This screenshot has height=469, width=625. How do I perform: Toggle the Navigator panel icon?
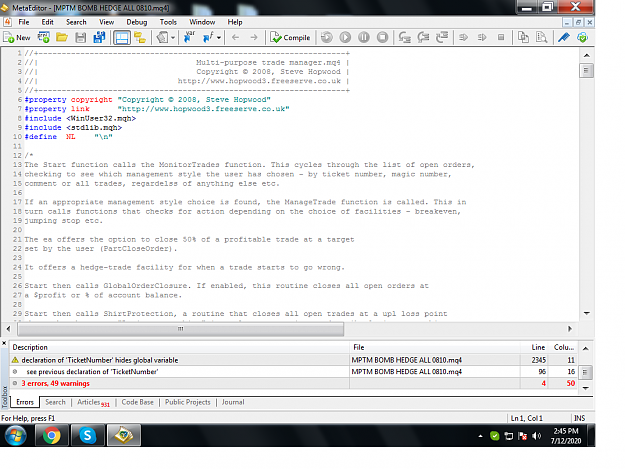[140, 37]
